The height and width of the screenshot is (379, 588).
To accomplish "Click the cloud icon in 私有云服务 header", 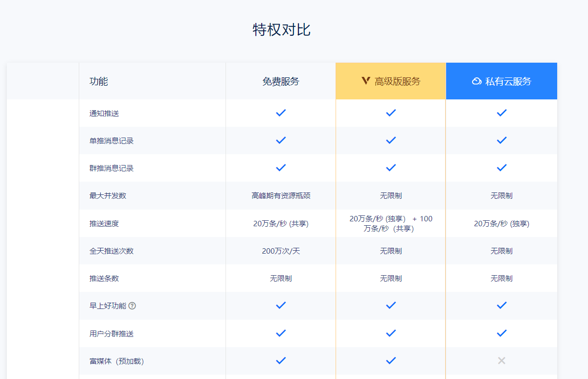I will pos(476,81).
